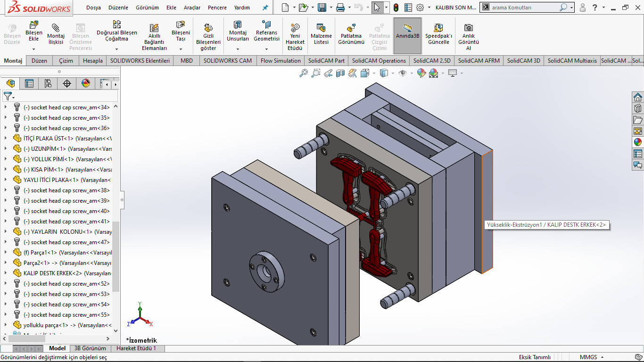Open the Montaj Unsurları dropdown arrow
Viewport: 644px width, 362px height.
coord(238,49)
